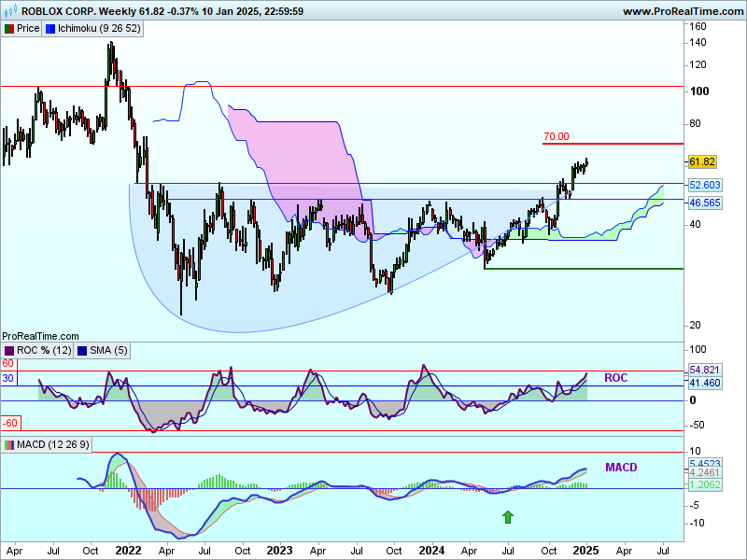Click the 2025 year label on time axis
The image size is (747, 560).
586,551
